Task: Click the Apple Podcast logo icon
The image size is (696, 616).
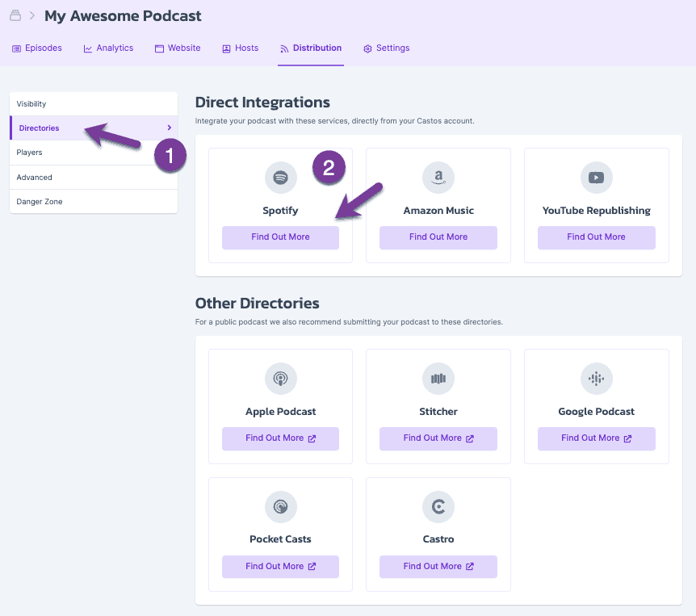Action: pos(280,378)
